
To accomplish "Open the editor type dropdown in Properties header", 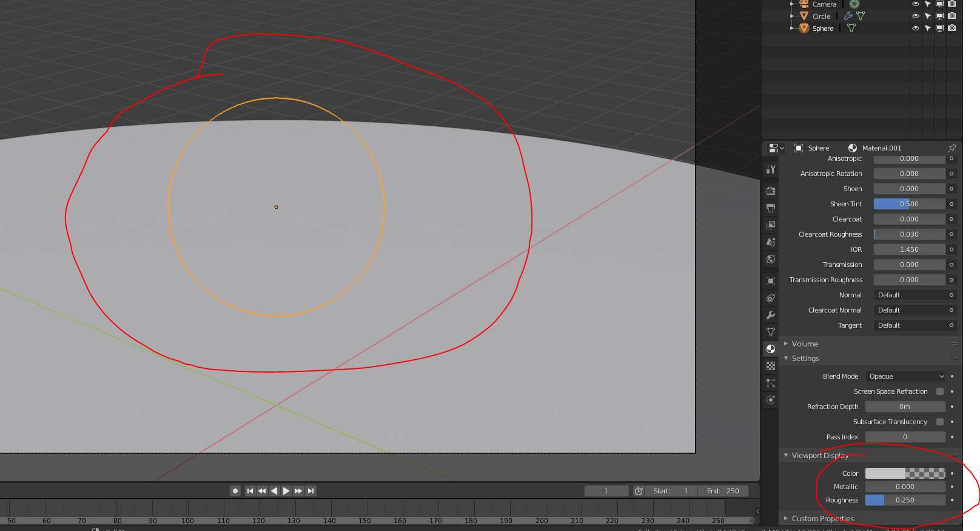I will click(776, 148).
